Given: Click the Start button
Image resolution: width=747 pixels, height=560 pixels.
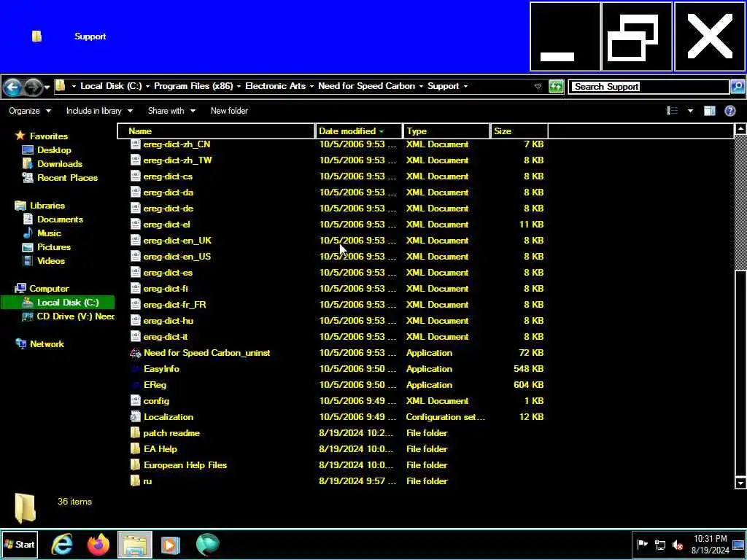Looking at the screenshot, I should (19, 545).
